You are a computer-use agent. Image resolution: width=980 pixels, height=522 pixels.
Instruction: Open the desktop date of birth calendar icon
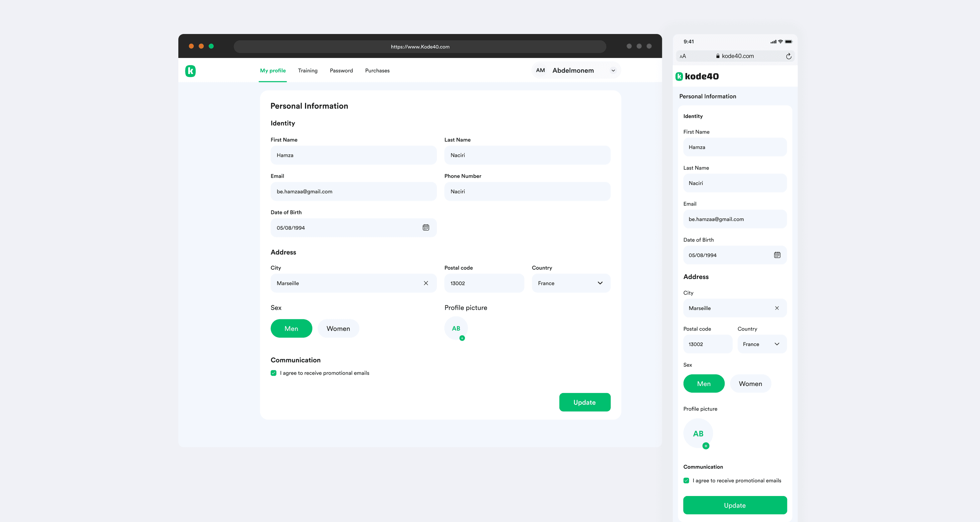426,228
